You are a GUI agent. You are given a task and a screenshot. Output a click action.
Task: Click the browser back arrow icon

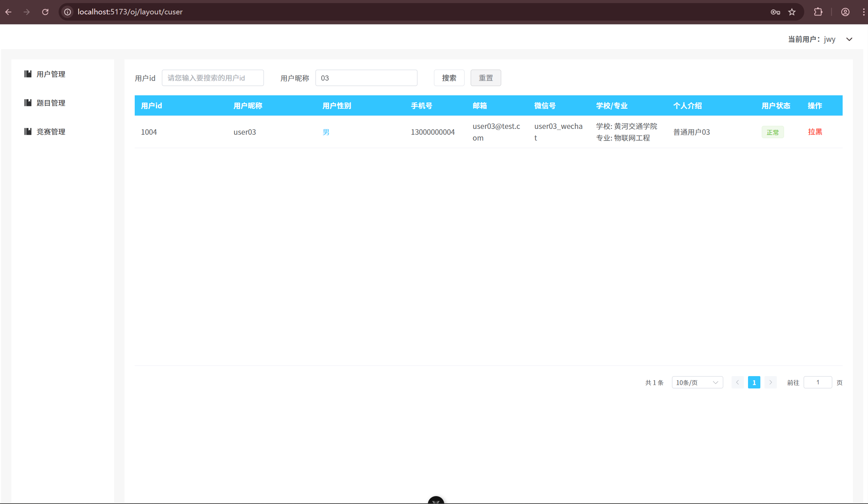9,12
